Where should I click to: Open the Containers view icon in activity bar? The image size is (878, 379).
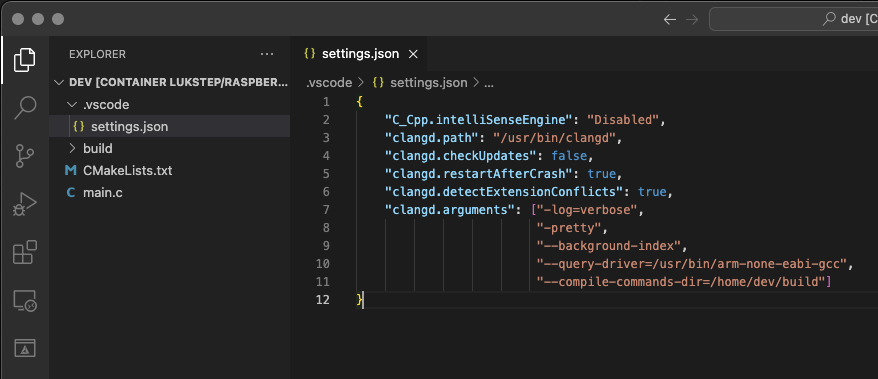pos(25,348)
